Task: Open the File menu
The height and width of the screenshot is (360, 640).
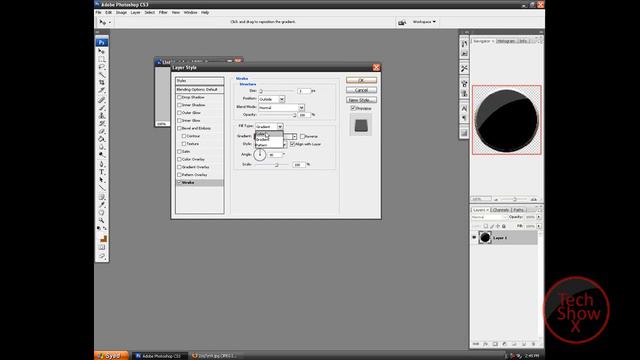Action: [x=99, y=13]
